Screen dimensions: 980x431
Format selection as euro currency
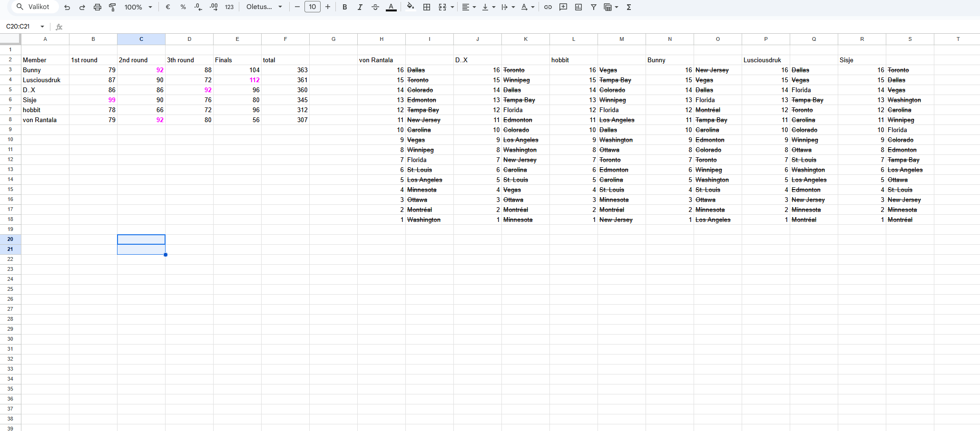(x=168, y=7)
